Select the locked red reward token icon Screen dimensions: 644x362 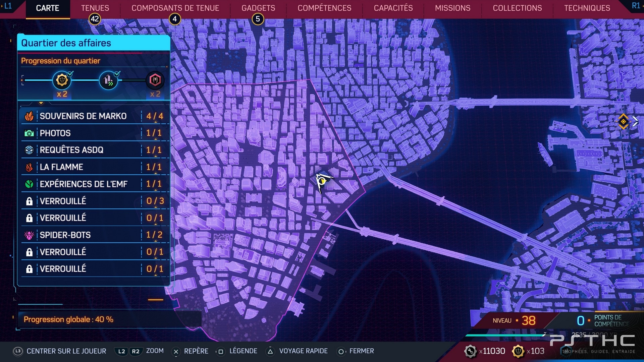pyautogui.click(x=155, y=80)
